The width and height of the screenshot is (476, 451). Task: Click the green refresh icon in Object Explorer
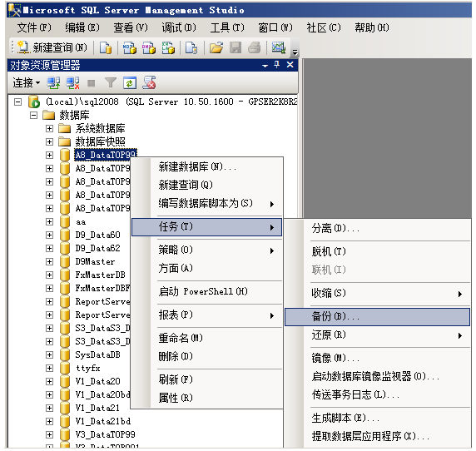click(130, 82)
